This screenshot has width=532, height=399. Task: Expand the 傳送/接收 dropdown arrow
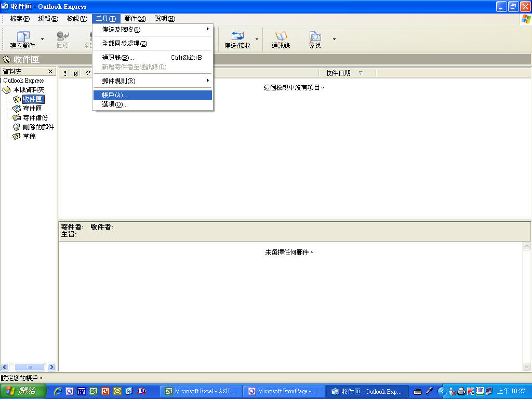point(257,39)
